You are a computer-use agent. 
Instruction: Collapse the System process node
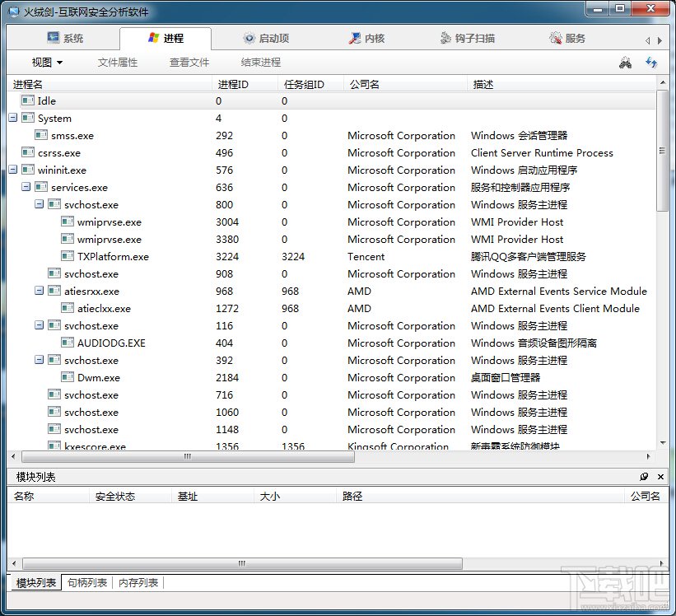click(13, 118)
